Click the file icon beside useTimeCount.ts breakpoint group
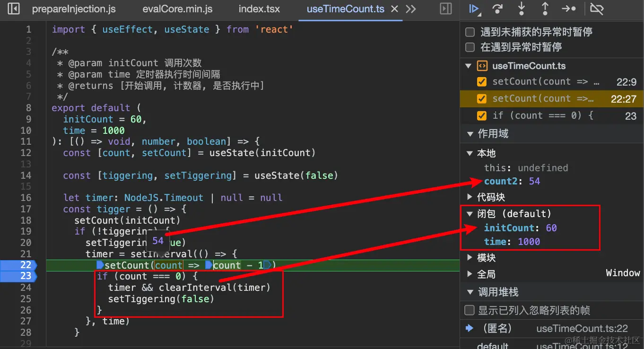Viewport: 644px width, 349px height. (x=482, y=66)
